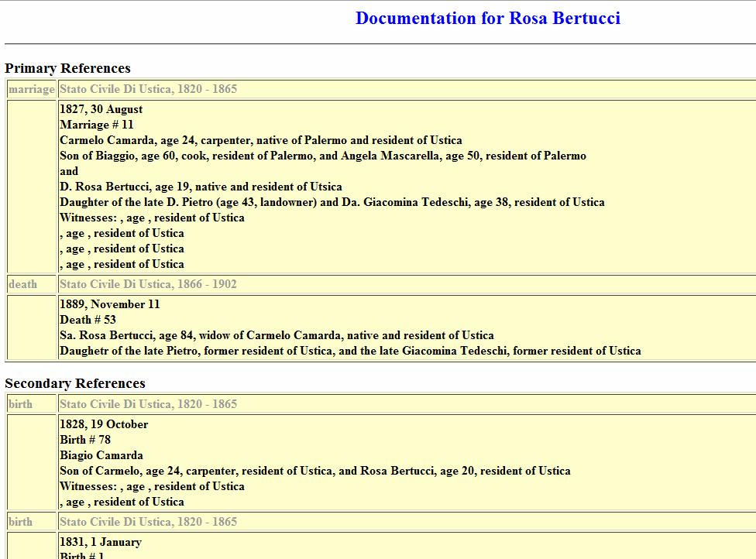Click the '1827, 30 August' date line
The image size is (756, 559).
pyautogui.click(x=101, y=109)
